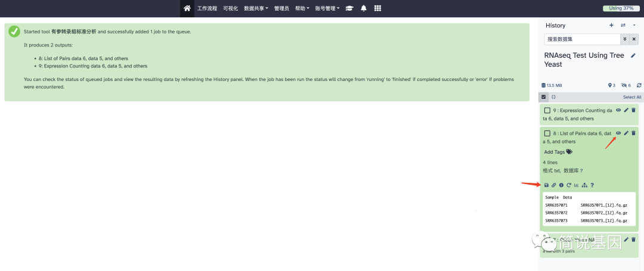Refresh the history panel

(x=639, y=85)
